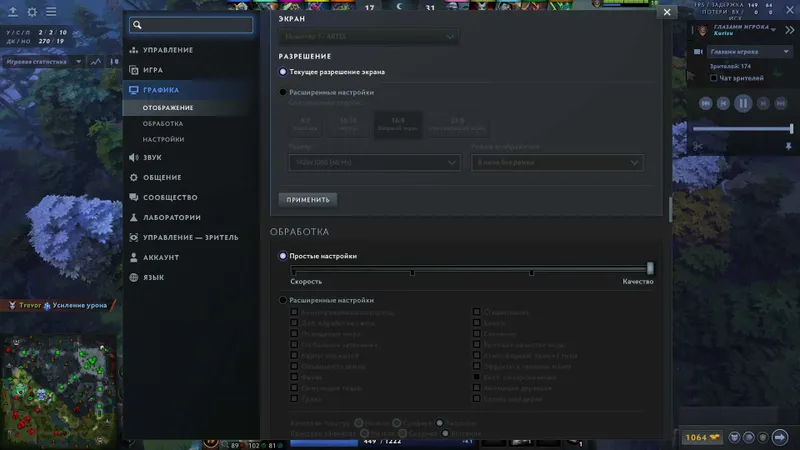
Task: Choose the 4:3 aspect ratio button
Action: tap(305, 124)
